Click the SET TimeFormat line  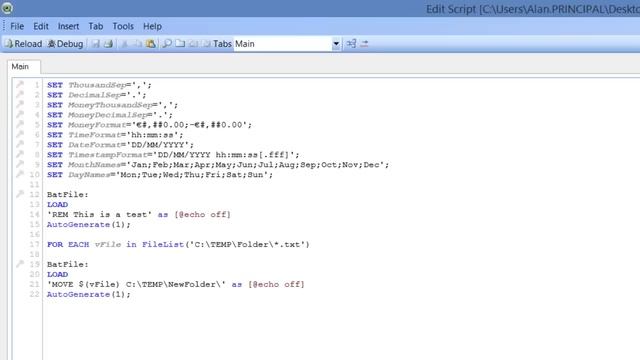point(115,135)
